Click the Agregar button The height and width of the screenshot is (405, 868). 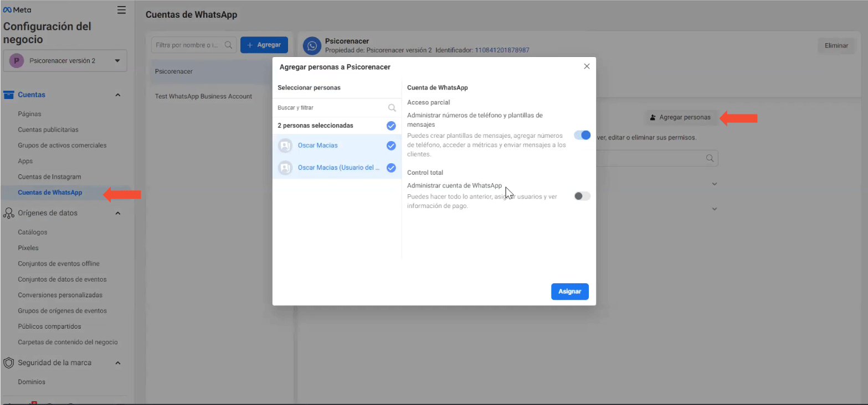pos(264,45)
